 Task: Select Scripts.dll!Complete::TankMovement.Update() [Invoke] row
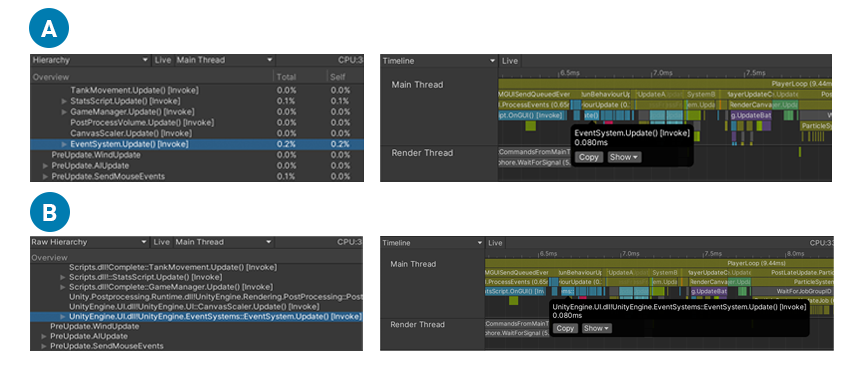[196, 267]
